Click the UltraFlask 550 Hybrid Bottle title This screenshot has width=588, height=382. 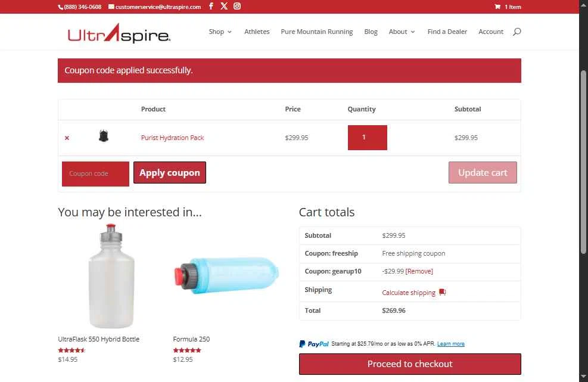pyautogui.click(x=99, y=339)
